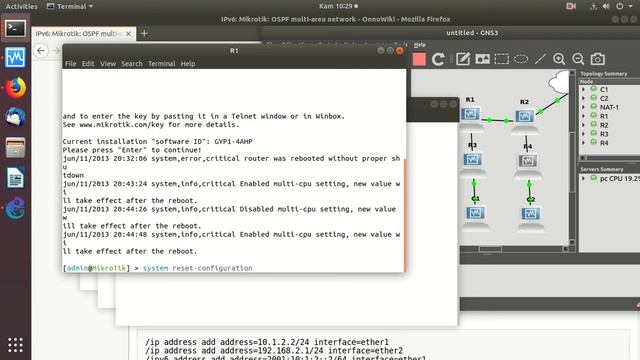640x360 pixels.
Task: Expand the NAT-1 node in Topology Summary
Action: click(x=583, y=107)
